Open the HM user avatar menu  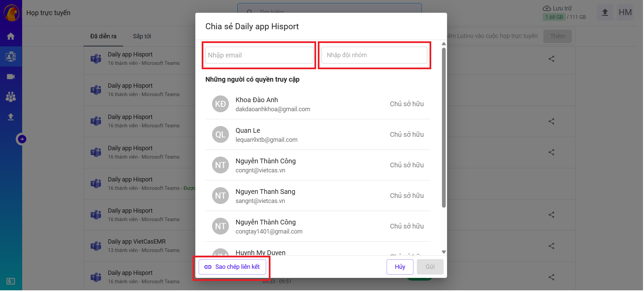click(625, 12)
